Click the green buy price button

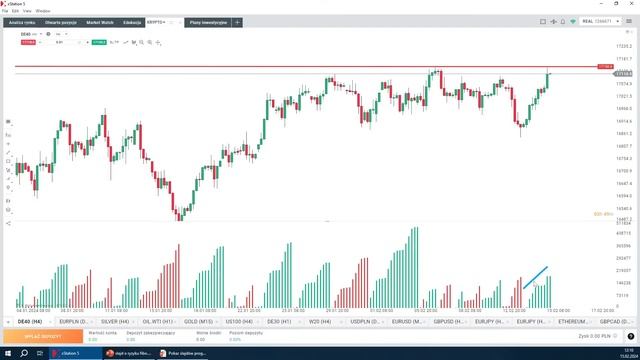click(99, 42)
